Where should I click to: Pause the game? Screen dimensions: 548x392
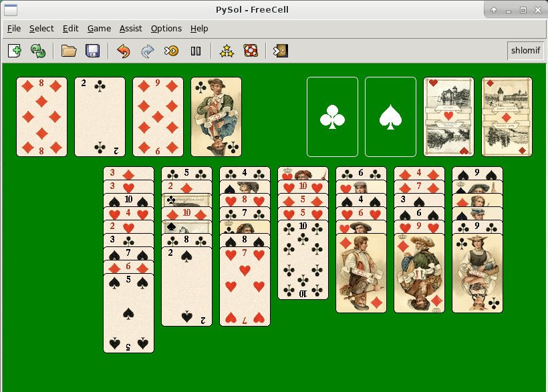pos(196,51)
